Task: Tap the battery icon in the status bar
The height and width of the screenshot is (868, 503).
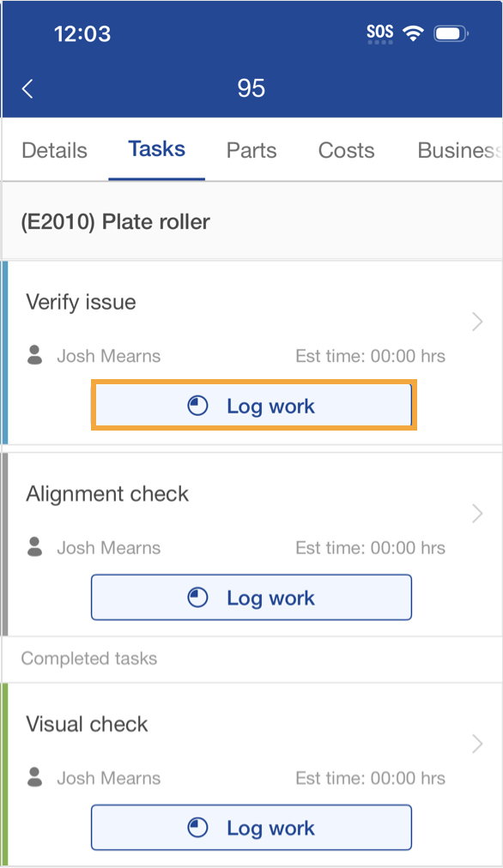Action: (450, 33)
